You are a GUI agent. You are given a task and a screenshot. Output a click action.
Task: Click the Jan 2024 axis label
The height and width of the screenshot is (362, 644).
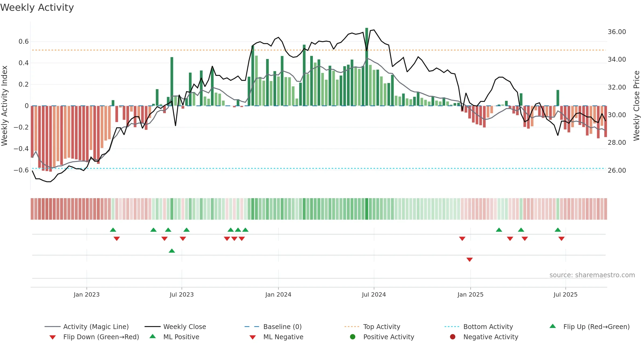pyautogui.click(x=278, y=294)
